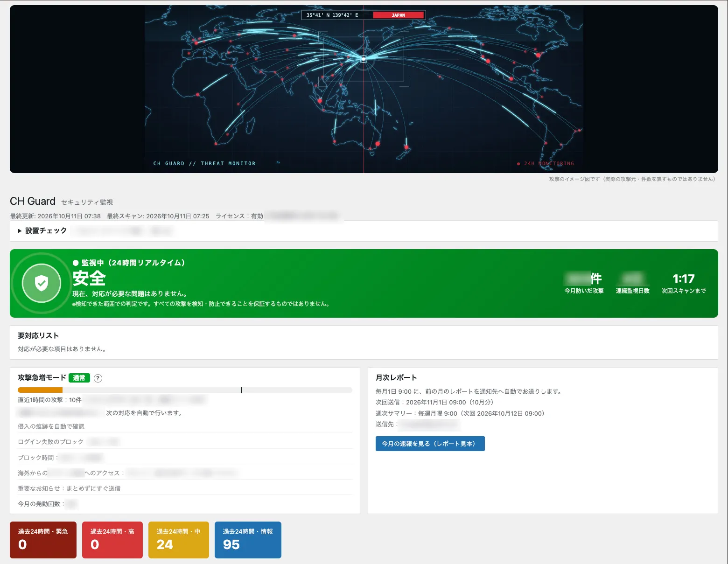Click the 要対応リスト heading
Image resolution: width=728 pixels, height=564 pixels.
pyautogui.click(x=38, y=336)
